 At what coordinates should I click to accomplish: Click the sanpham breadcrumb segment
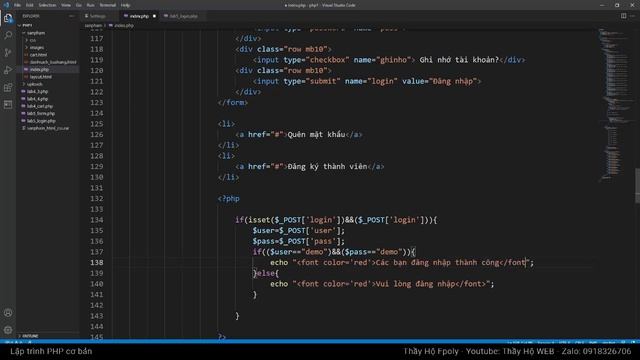(93, 25)
